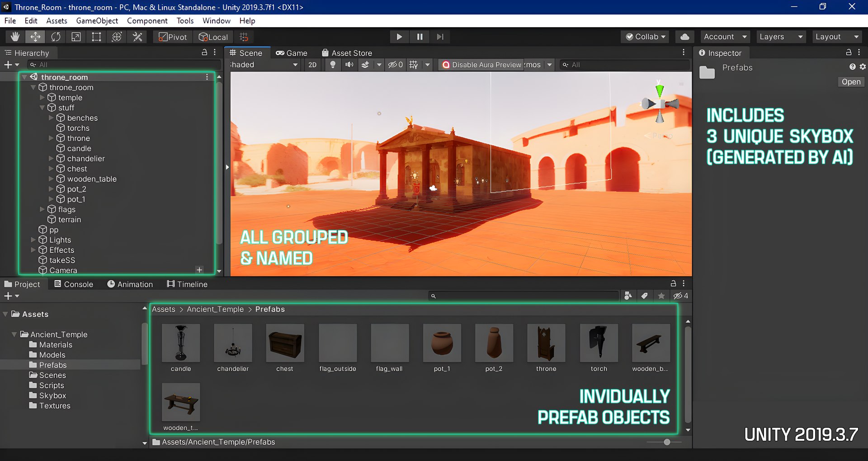The height and width of the screenshot is (461, 868).
Task: Expand the chandelier object in Hierarchy
Action: (51, 159)
